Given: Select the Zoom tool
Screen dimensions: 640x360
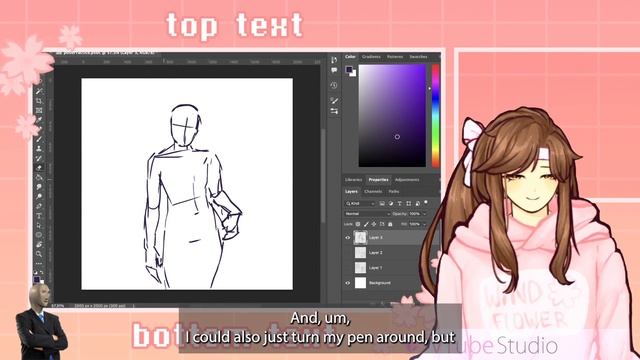Looking at the screenshot, I should point(39,253).
